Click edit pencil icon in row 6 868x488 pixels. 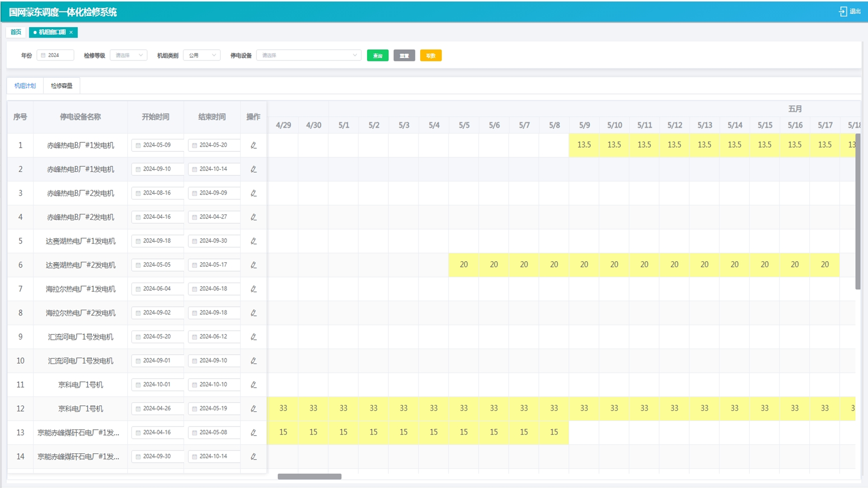point(254,265)
